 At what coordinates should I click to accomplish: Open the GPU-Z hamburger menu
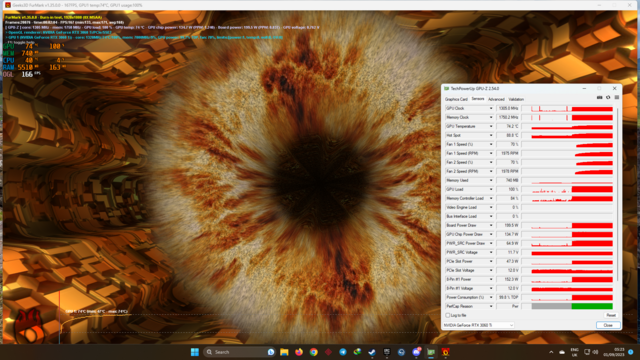pos(616,98)
